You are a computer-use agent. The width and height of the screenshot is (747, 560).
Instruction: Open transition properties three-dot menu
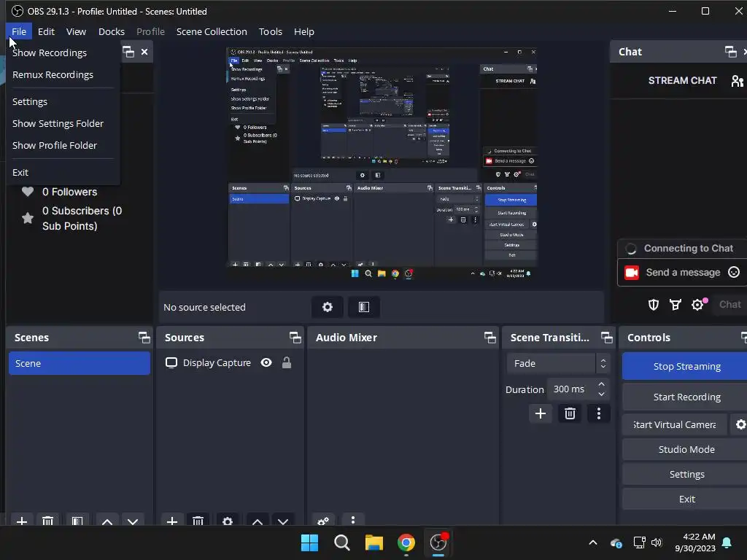[599, 413]
